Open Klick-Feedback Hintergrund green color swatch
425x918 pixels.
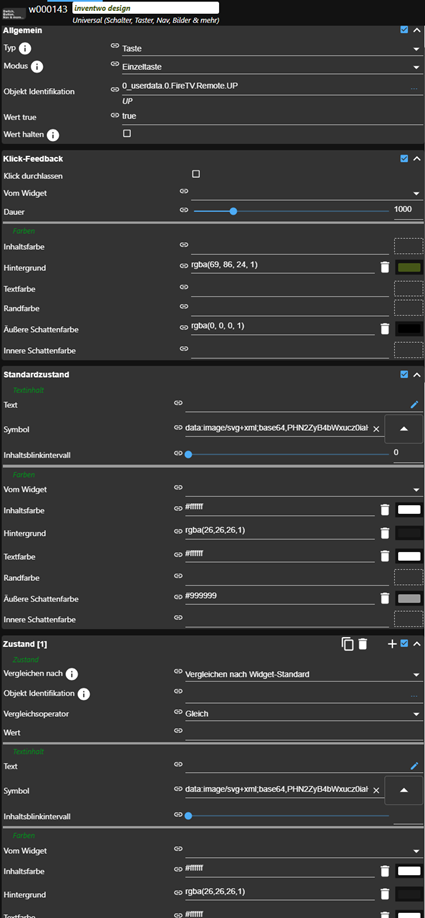tap(409, 268)
